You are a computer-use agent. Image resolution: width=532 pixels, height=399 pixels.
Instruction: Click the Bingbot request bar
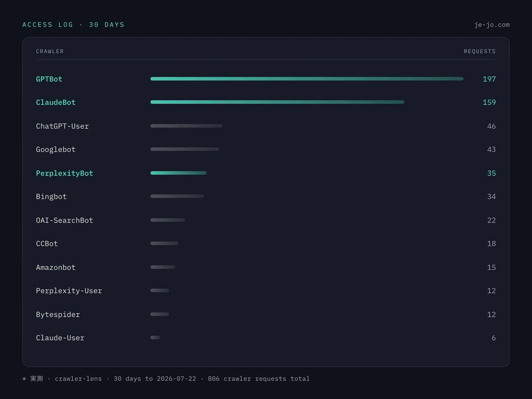177,196
